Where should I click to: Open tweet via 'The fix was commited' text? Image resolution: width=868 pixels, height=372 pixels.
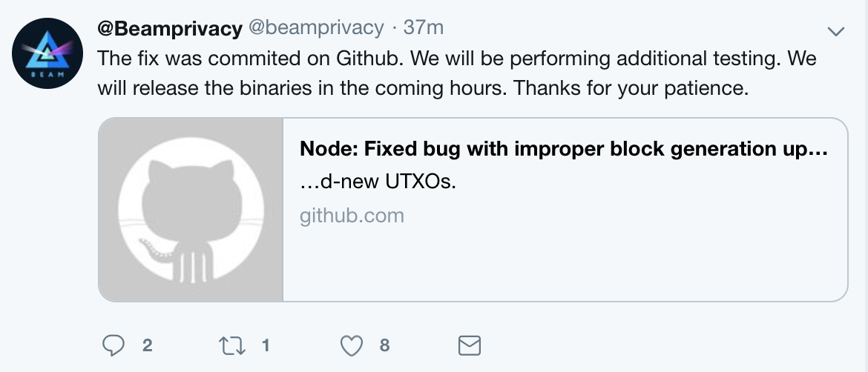[x=174, y=59]
